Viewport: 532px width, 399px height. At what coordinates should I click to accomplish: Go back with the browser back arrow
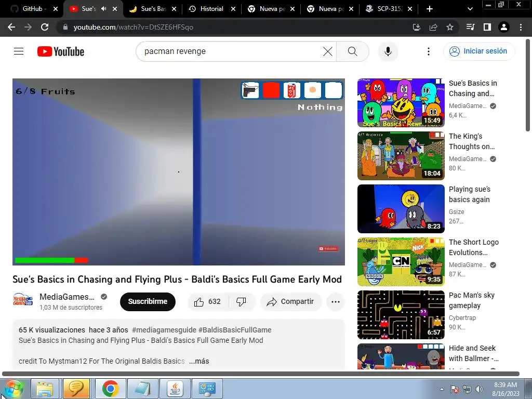(x=11, y=27)
